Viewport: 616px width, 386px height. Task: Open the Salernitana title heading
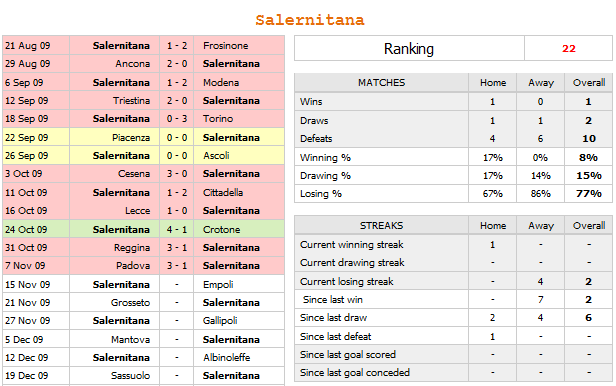[310, 20]
